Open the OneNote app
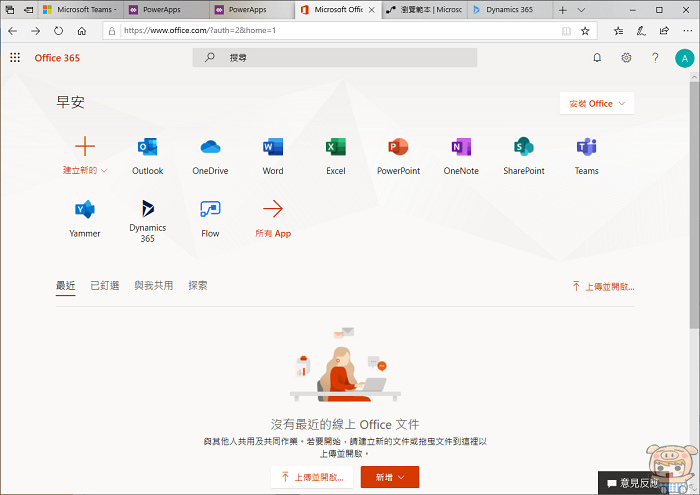 coord(461,149)
